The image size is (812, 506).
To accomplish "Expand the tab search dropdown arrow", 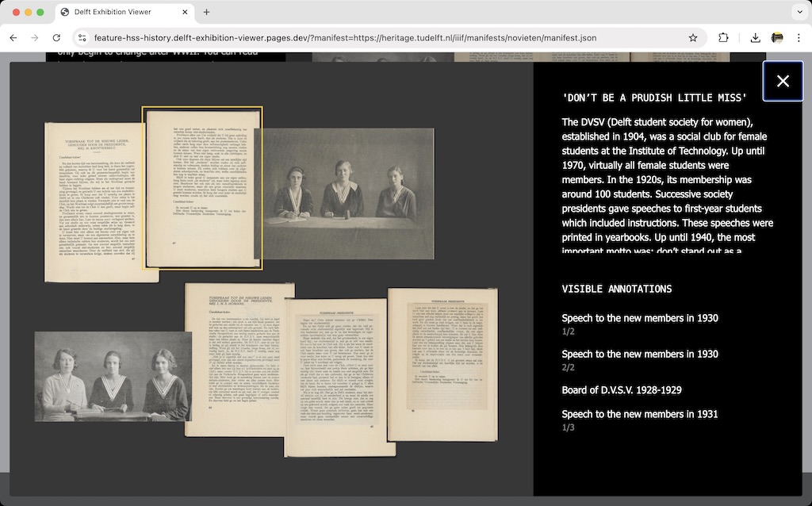I will [x=799, y=12].
